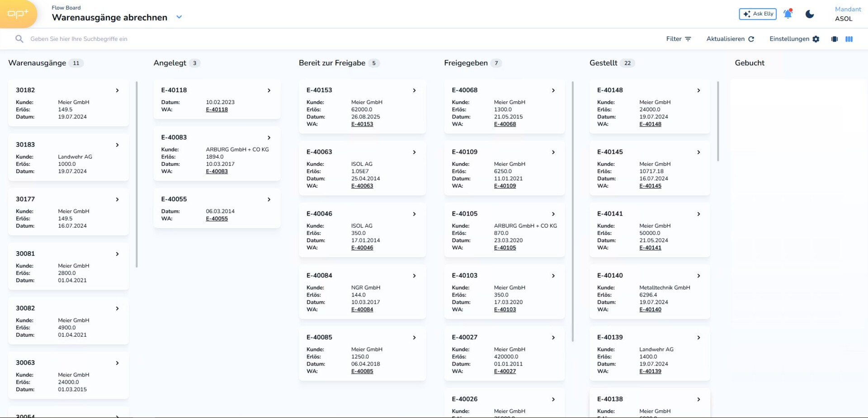Focus the search terms input field

click(x=181, y=39)
